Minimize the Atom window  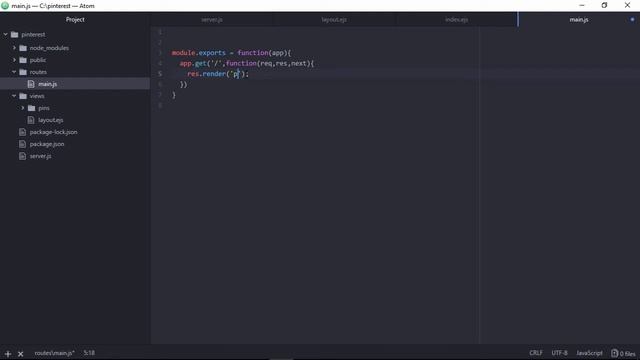pyautogui.click(x=582, y=5)
